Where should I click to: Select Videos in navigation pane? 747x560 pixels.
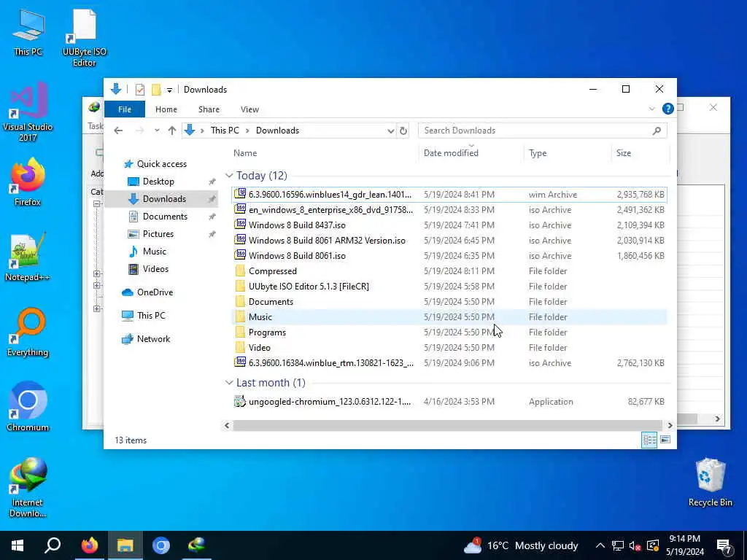(x=156, y=269)
